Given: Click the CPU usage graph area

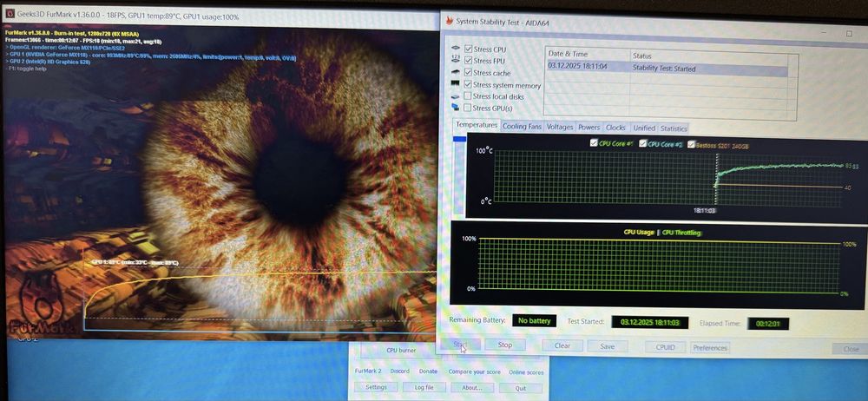Looking at the screenshot, I should point(658,265).
